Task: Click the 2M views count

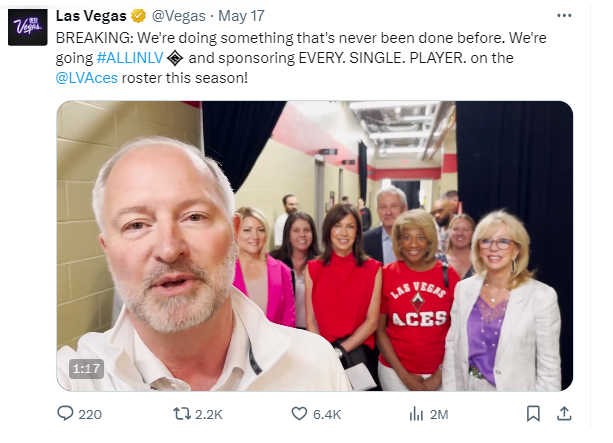Action: 440,413
